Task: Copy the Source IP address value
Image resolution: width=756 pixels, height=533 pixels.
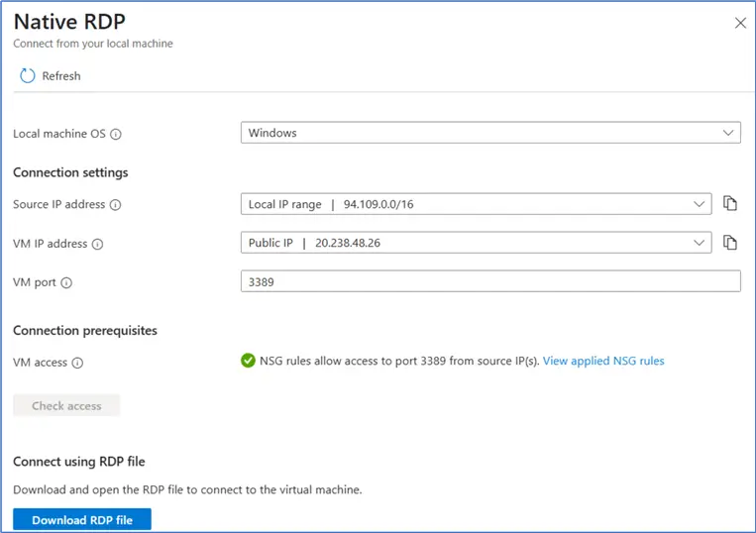Action: pos(730,204)
